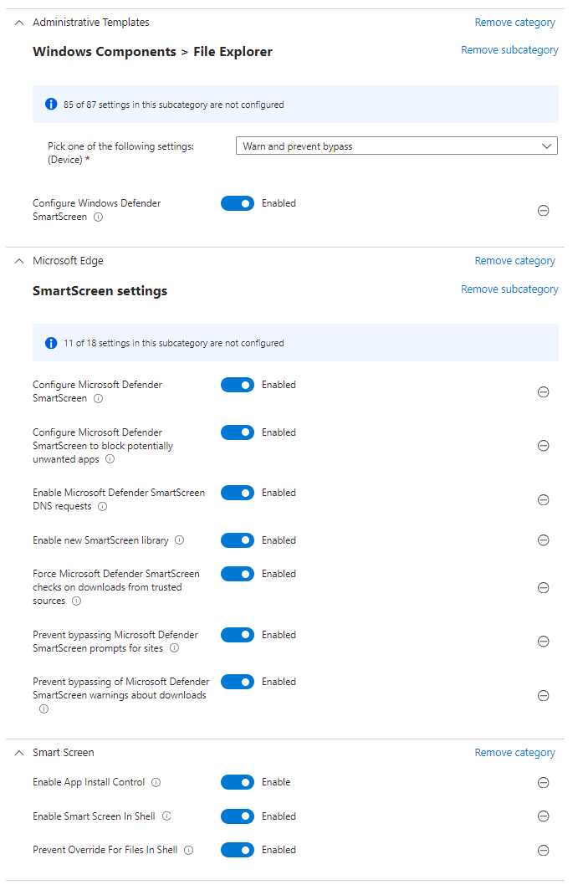
Task: Toggle Enable new SmartScreen library switch
Action: (238, 540)
